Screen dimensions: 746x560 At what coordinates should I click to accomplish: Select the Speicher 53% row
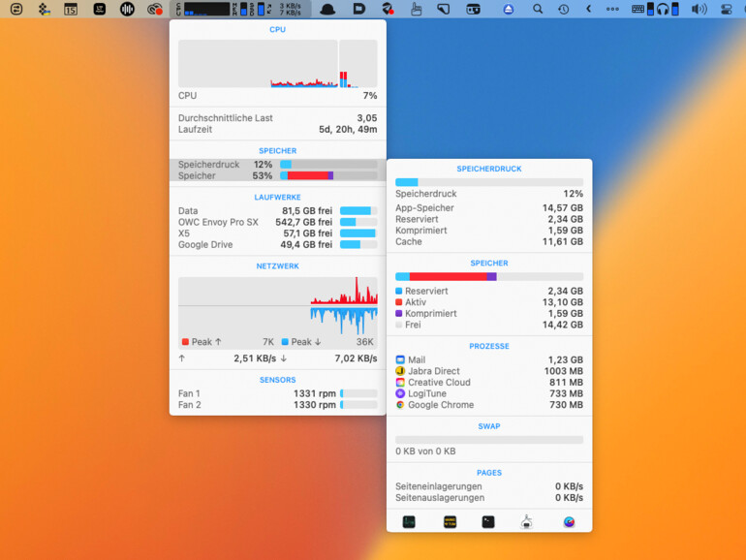pyautogui.click(x=277, y=175)
